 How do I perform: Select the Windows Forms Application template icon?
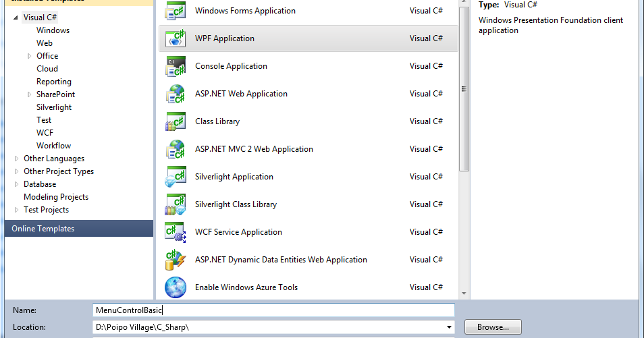point(176,11)
